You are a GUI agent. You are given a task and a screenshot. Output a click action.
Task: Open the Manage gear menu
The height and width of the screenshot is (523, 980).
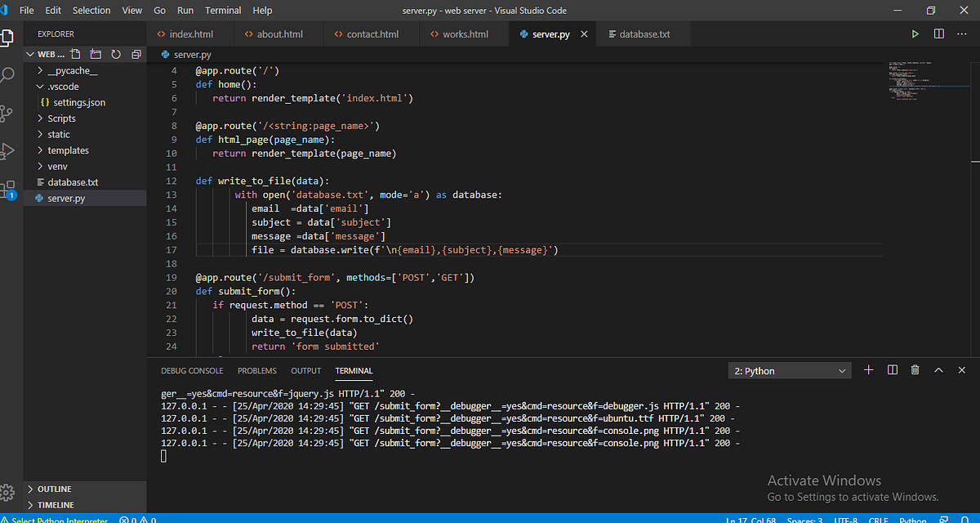[7, 493]
